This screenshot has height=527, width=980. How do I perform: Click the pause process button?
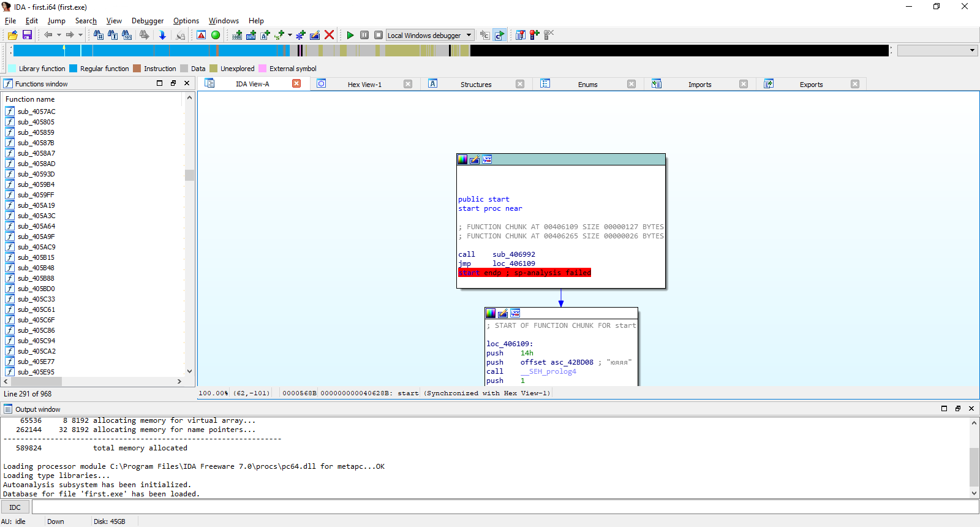(x=364, y=35)
